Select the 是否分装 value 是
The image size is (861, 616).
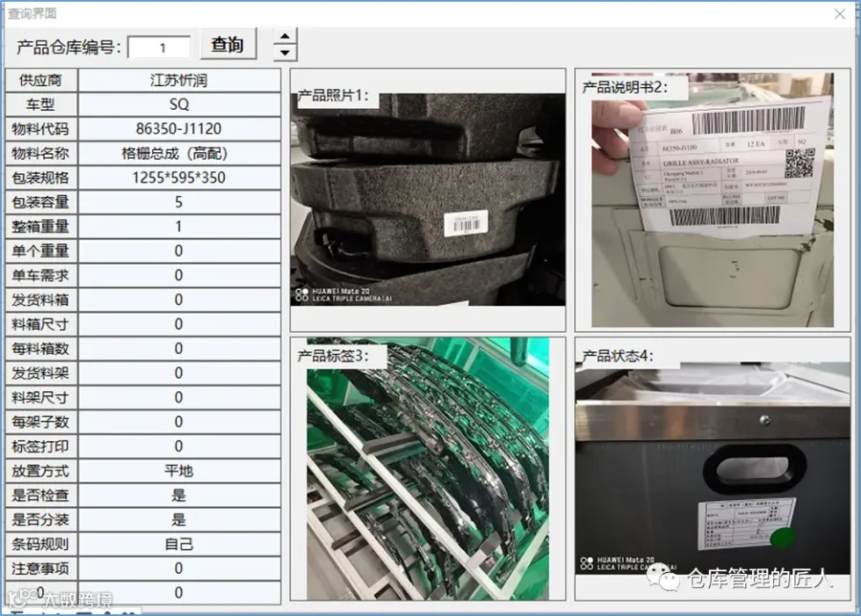(x=179, y=520)
